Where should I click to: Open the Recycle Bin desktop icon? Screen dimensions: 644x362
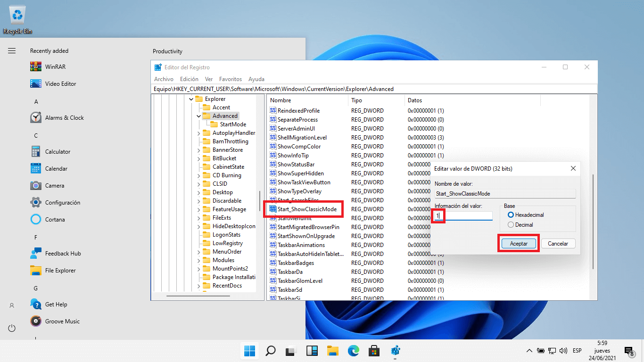[x=17, y=20]
